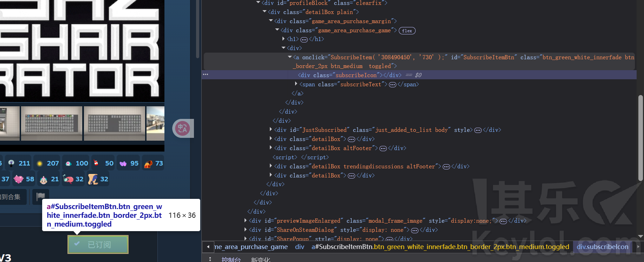Collapse the div#profileBlock node
644x262 pixels.
258,2
